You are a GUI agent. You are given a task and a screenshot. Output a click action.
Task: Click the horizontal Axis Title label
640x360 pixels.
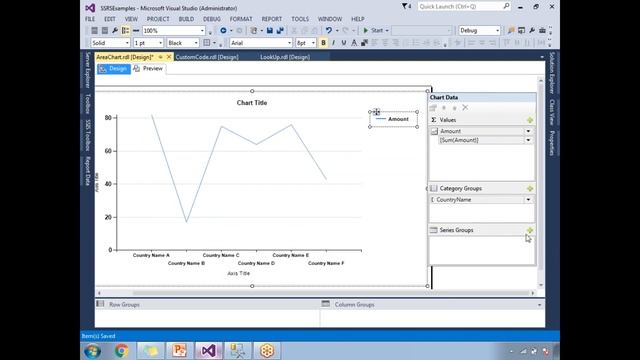[239, 273]
